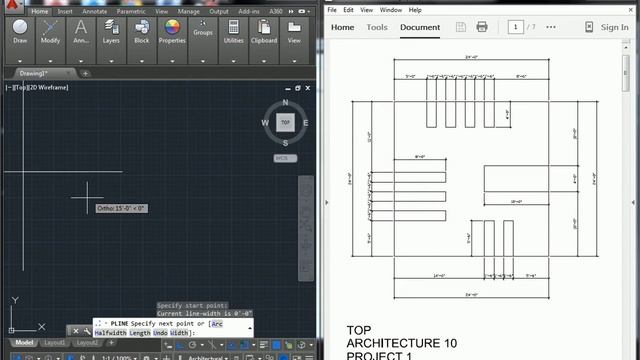
Task: Open the Clipboard panel
Action: point(264,31)
